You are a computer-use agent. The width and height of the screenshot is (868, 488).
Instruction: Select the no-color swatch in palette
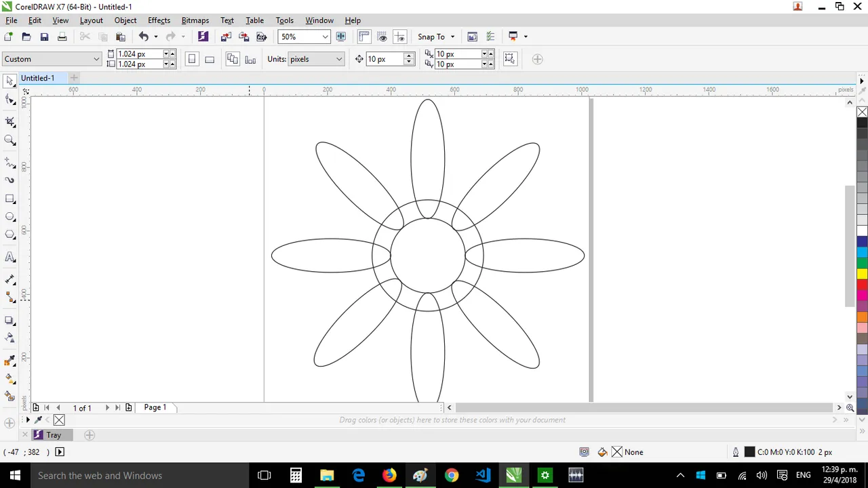862,112
